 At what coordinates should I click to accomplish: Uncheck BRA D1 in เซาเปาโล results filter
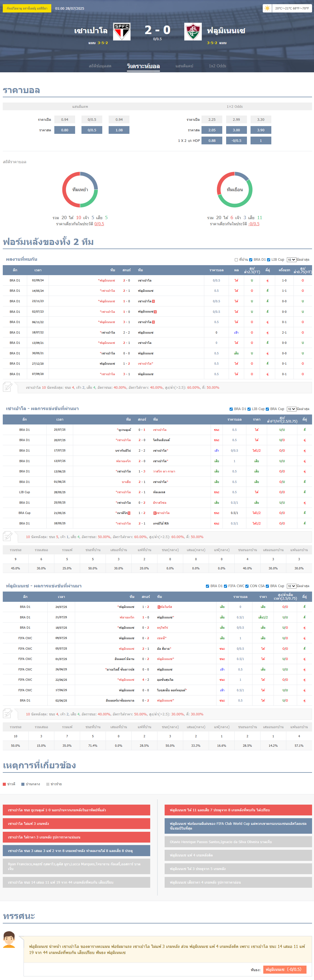[231, 409]
